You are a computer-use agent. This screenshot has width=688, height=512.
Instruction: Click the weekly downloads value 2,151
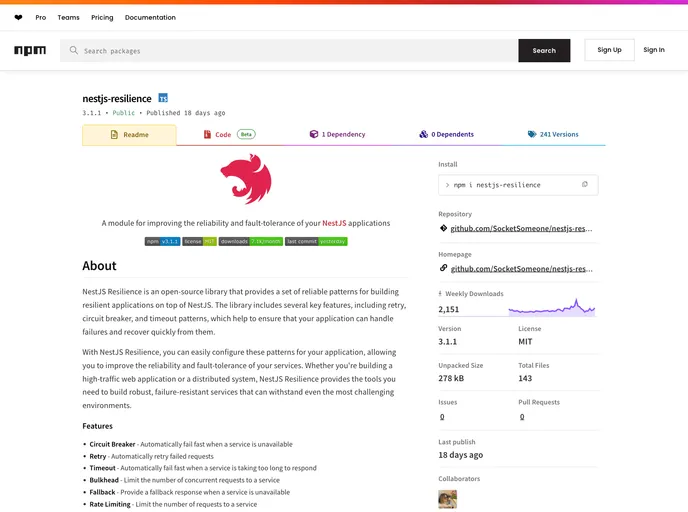(448, 309)
